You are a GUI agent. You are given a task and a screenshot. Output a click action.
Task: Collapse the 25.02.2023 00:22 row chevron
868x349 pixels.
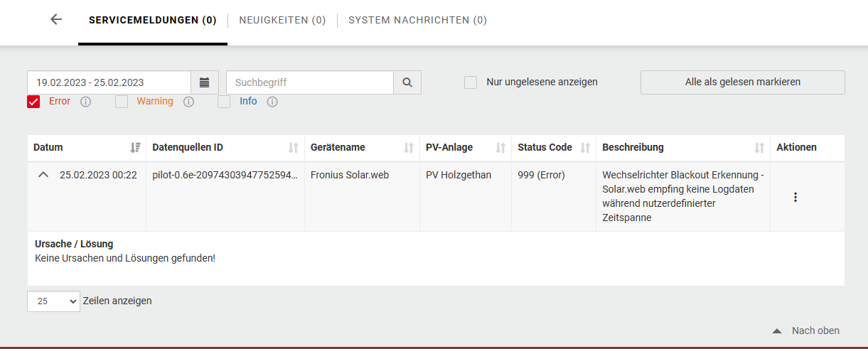tap(43, 175)
